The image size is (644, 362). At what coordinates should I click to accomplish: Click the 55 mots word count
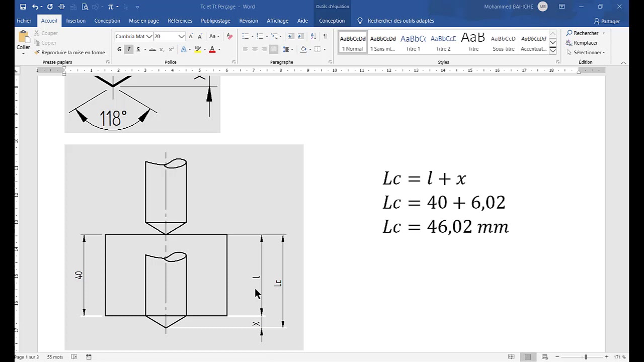coord(55,357)
